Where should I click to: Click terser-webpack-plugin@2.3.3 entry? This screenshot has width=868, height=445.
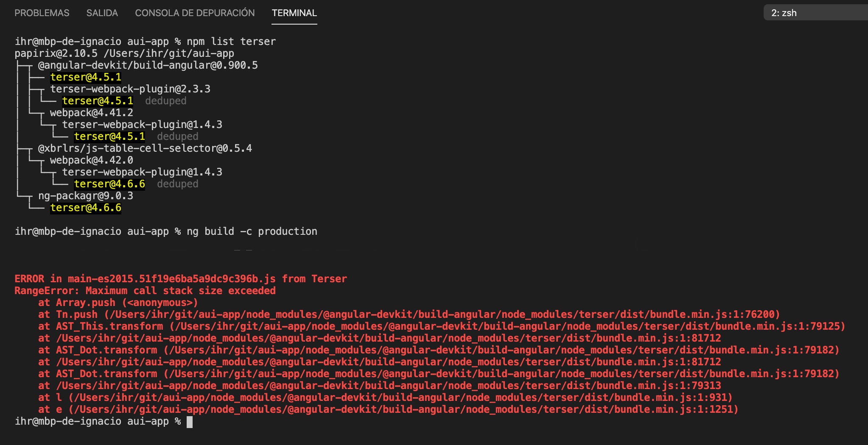click(x=129, y=89)
